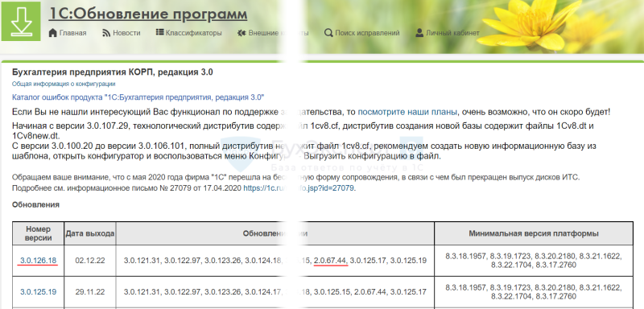
Task: Open Поиск исправлений page
Action: (x=367, y=33)
